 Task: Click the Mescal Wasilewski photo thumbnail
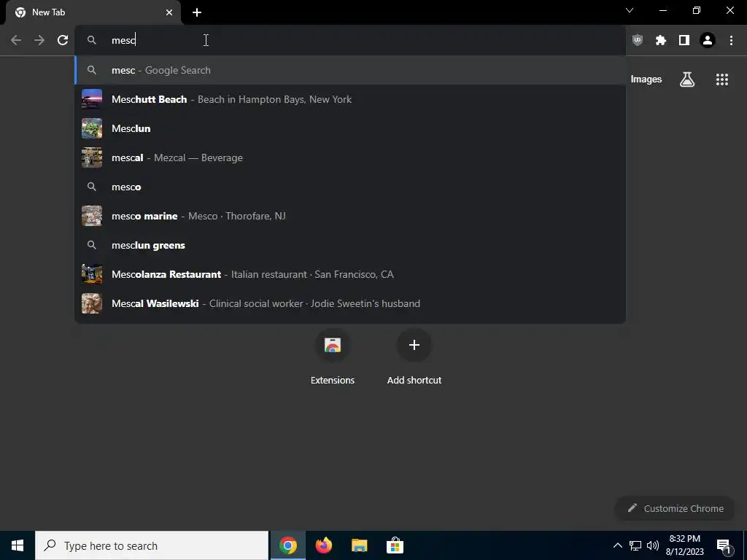[92, 303]
